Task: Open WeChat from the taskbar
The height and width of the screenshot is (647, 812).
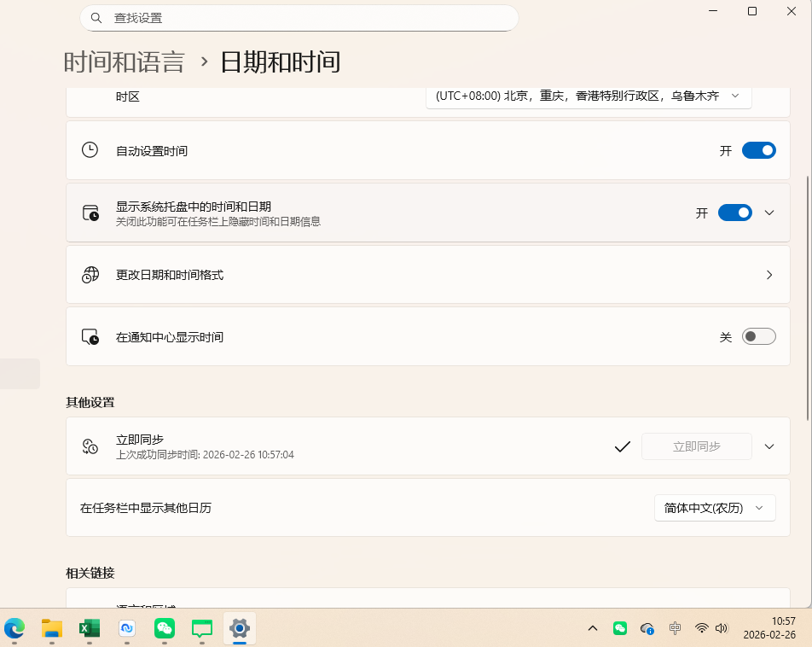Action: [164, 629]
